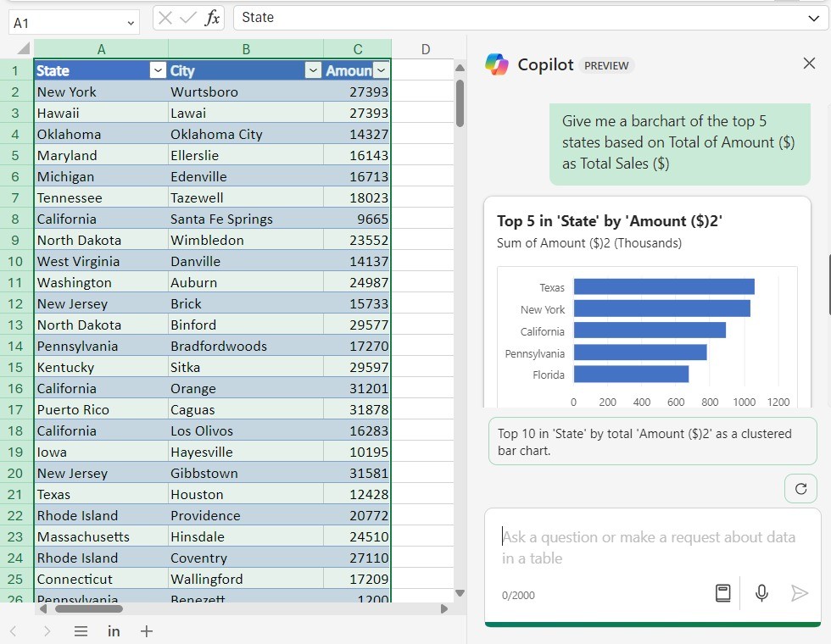Open the State column filter dropdown
This screenshot has height=644, width=831.
(x=158, y=71)
